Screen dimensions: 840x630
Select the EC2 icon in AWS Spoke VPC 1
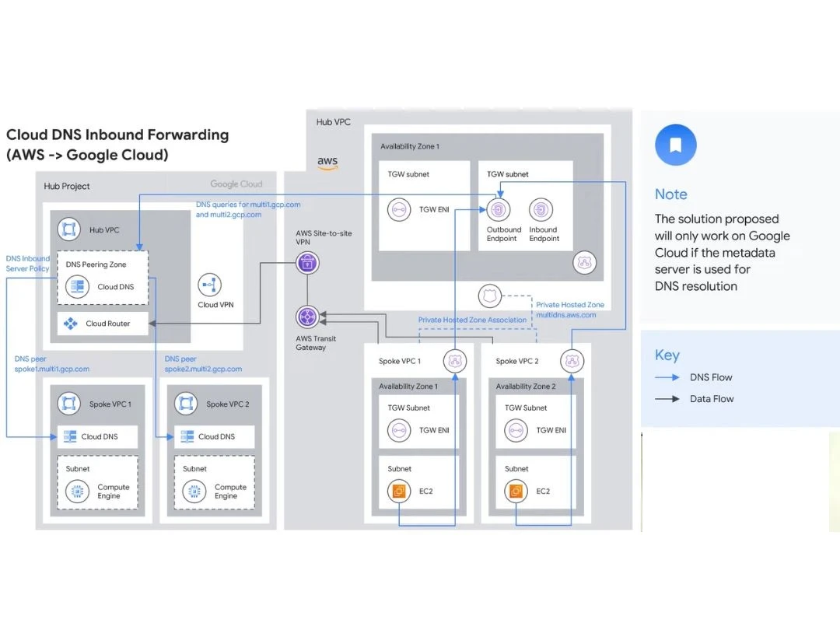(x=400, y=492)
